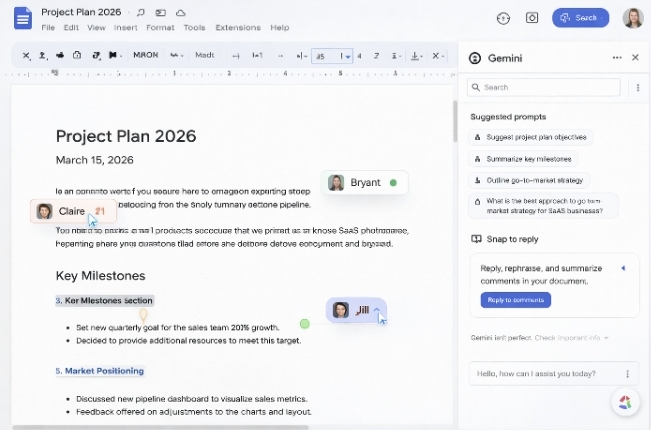Open the user profile avatar

(632, 18)
